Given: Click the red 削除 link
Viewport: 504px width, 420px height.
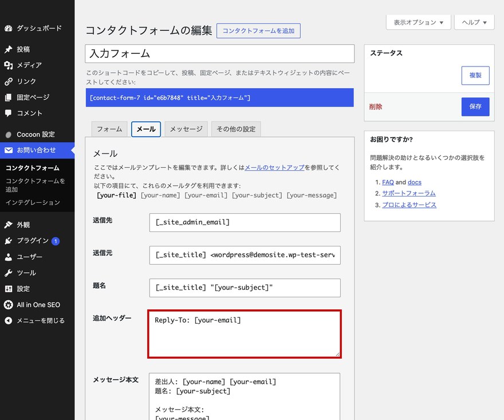Looking at the screenshot, I should pos(376,107).
